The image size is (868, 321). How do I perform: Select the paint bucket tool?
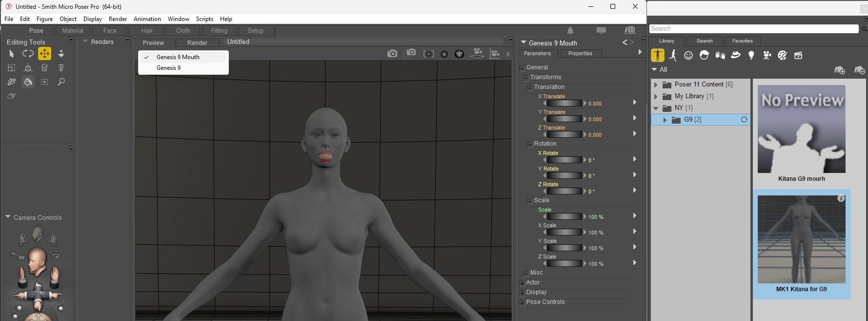pyautogui.click(x=28, y=82)
